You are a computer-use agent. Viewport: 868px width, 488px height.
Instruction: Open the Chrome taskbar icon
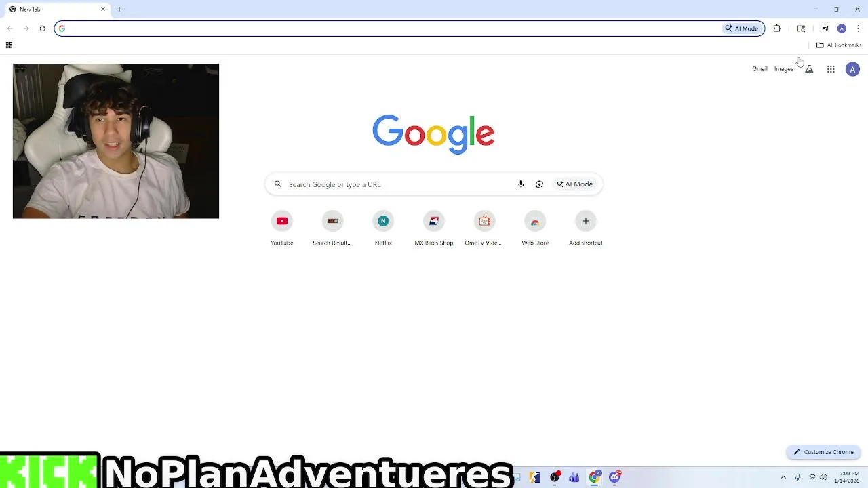point(595,477)
